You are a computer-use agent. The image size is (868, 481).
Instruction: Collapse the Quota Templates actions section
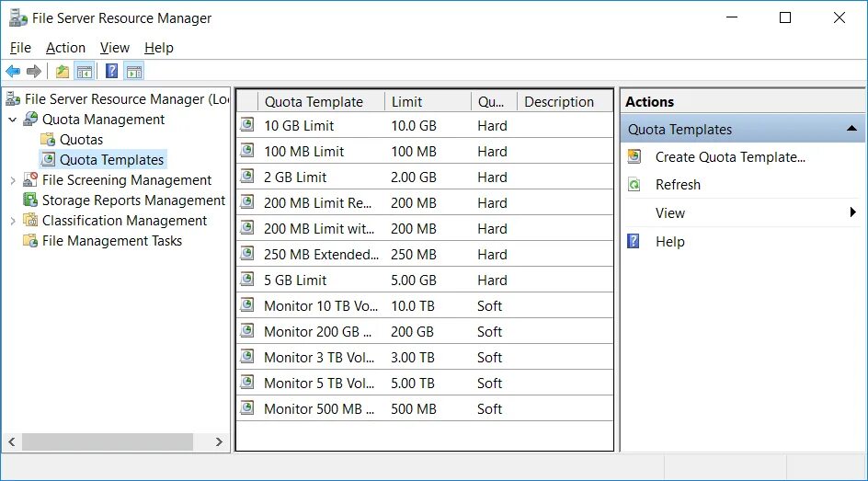pyautogui.click(x=851, y=130)
